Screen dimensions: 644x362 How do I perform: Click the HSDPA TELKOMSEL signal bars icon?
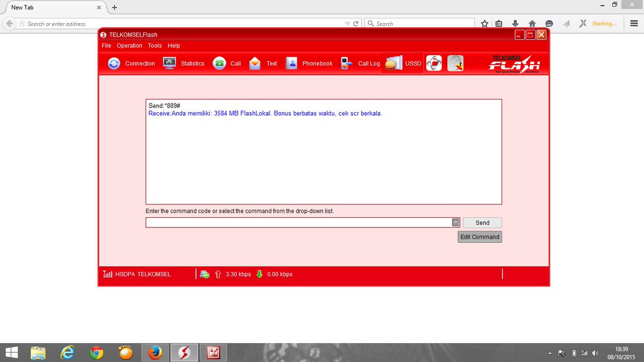(x=107, y=274)
